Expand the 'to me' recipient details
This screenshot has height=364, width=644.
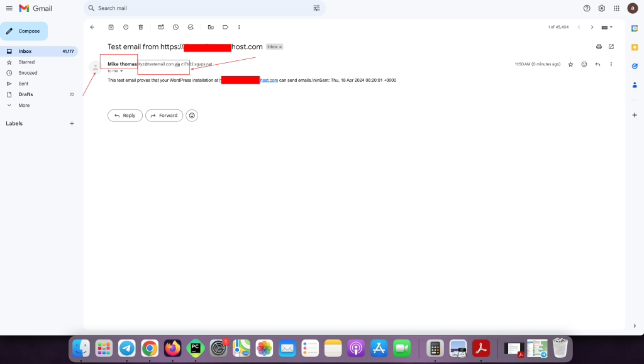[121, 71]
